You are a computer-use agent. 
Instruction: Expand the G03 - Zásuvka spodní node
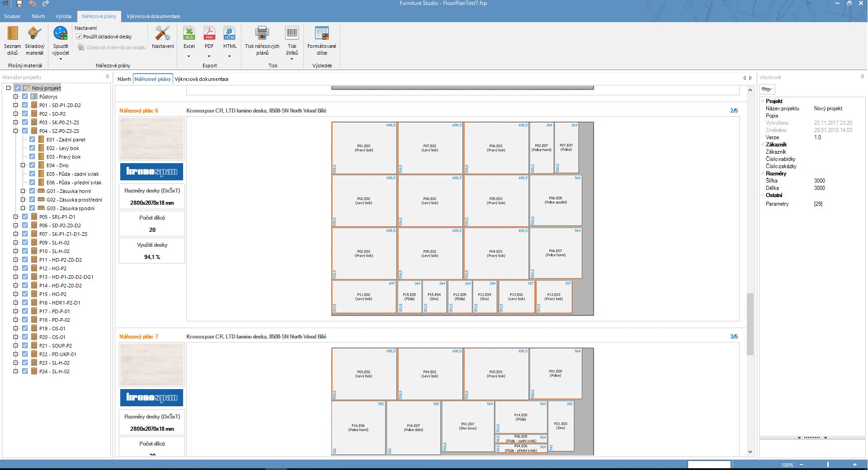23,208
